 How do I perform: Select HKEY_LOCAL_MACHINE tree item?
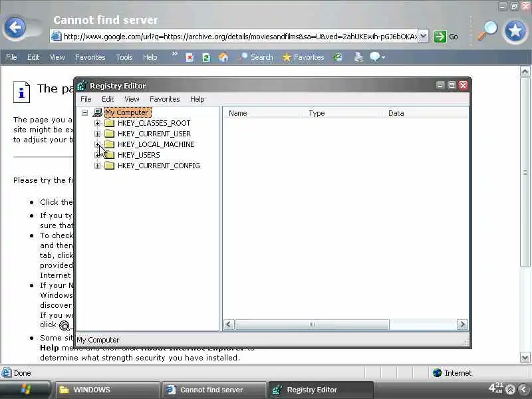156,144
